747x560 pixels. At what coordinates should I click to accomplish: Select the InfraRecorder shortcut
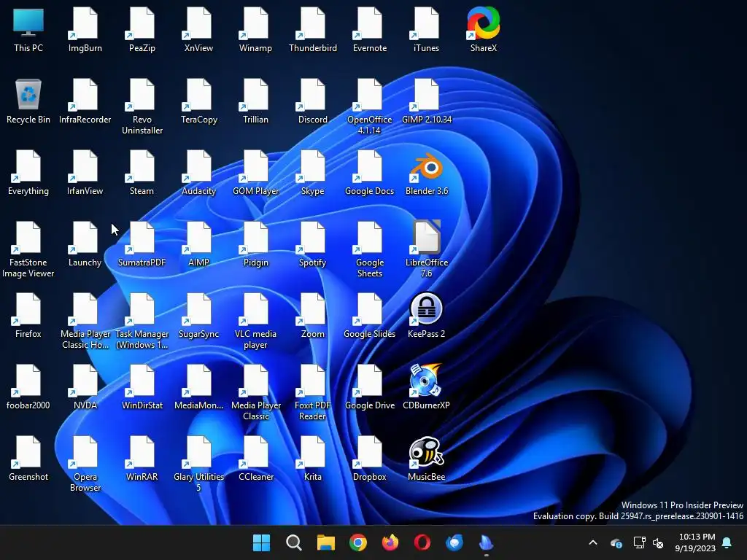pyautogui.click(x=85, y=101)
